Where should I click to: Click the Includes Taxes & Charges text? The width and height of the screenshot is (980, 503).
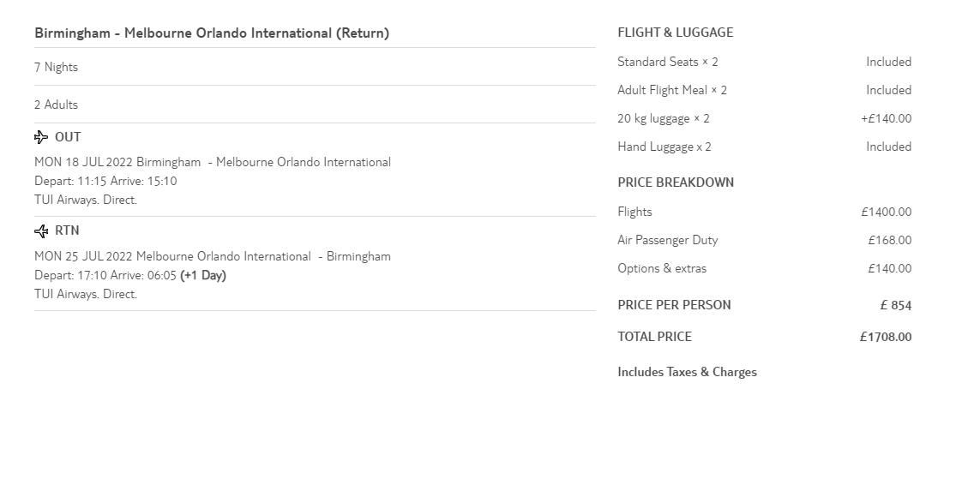[x=687, y=373]
